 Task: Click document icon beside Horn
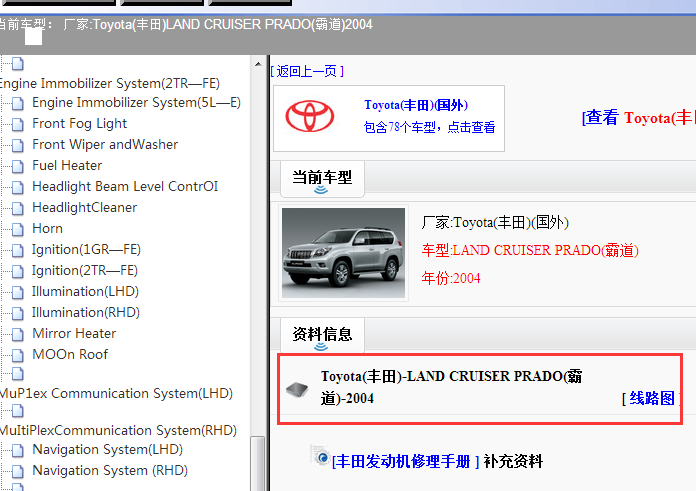(18, 230)
